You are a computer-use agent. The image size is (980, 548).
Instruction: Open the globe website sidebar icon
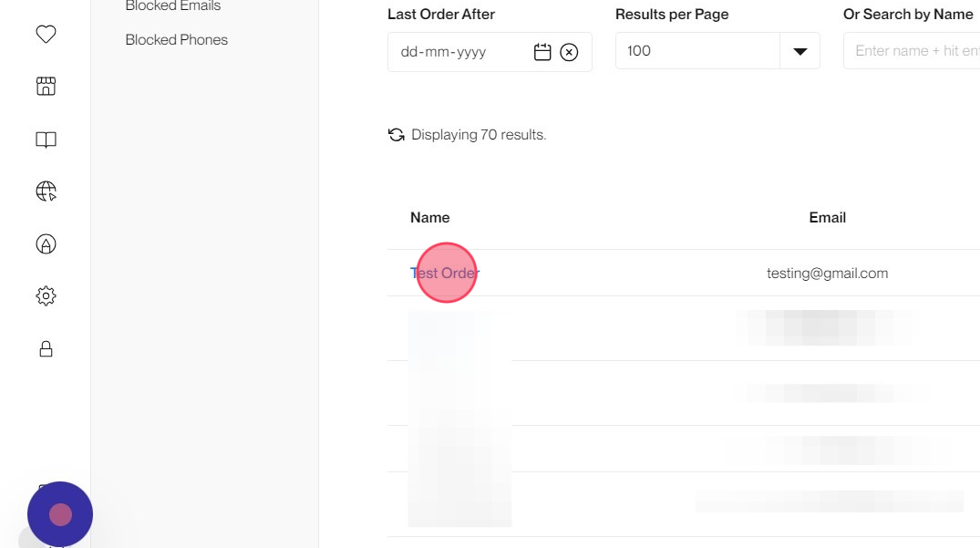46,191
